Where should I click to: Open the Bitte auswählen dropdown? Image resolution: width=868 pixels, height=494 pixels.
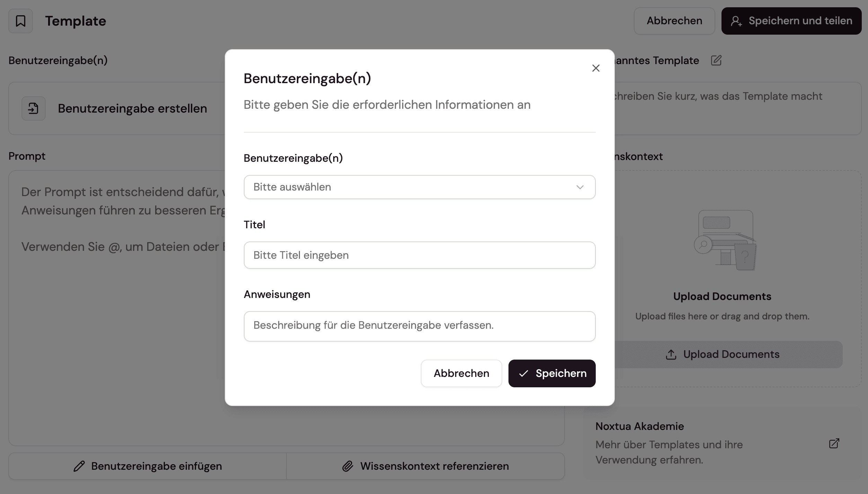click(419, 187)
